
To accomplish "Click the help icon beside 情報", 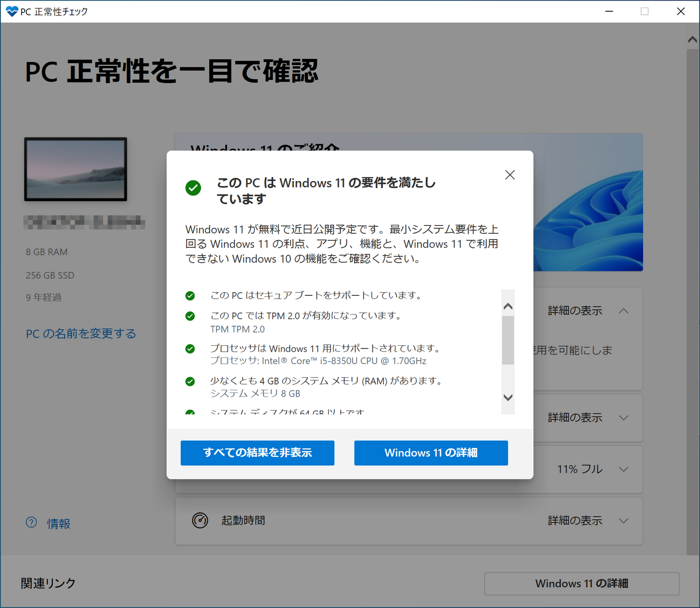I will point(31,523).
